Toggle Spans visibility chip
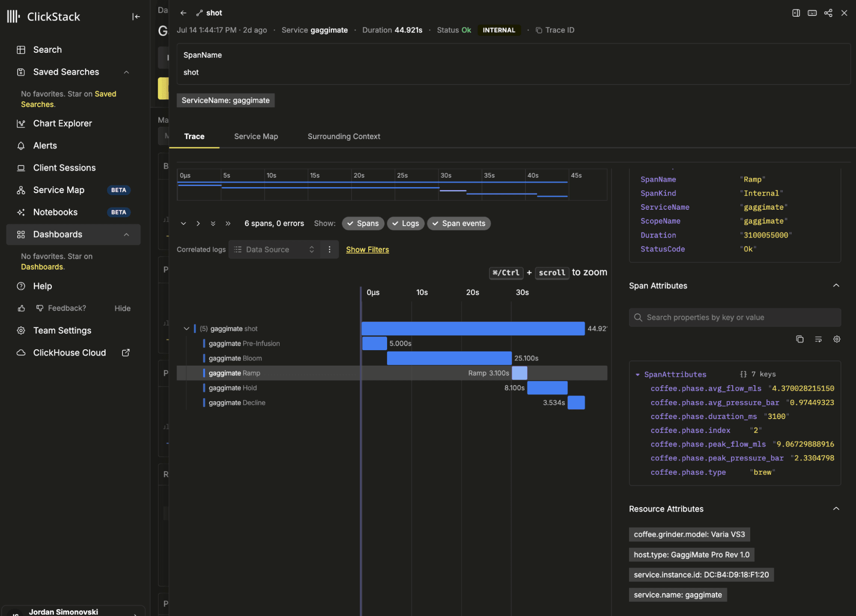The width and height of the screenshot is (856, 616). click(x=363, y=223)
